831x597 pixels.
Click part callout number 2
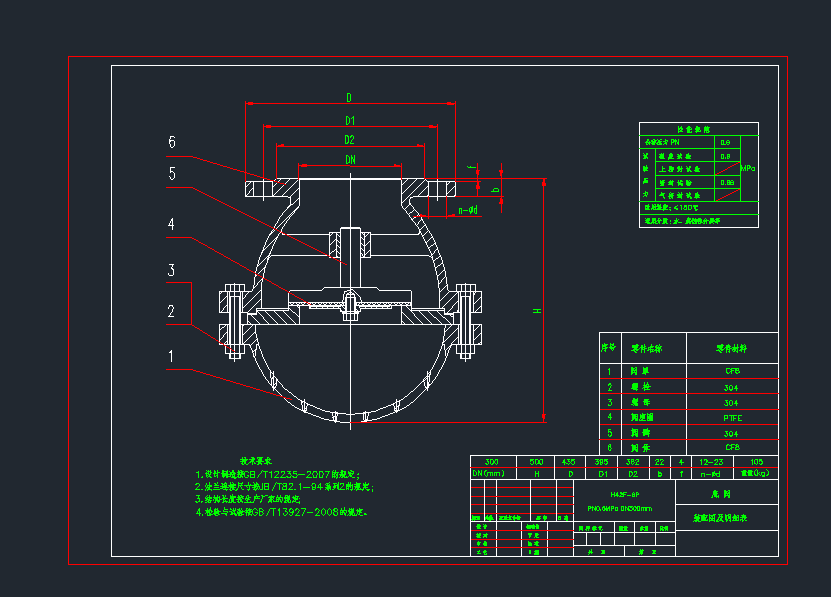click(x=171, y=311)
